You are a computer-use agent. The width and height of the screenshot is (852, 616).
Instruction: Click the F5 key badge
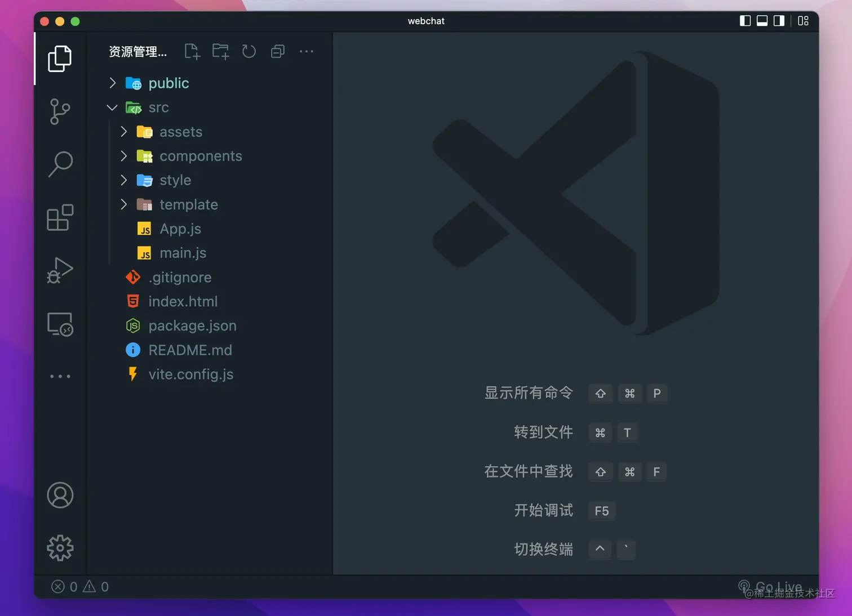click(601, 511)
